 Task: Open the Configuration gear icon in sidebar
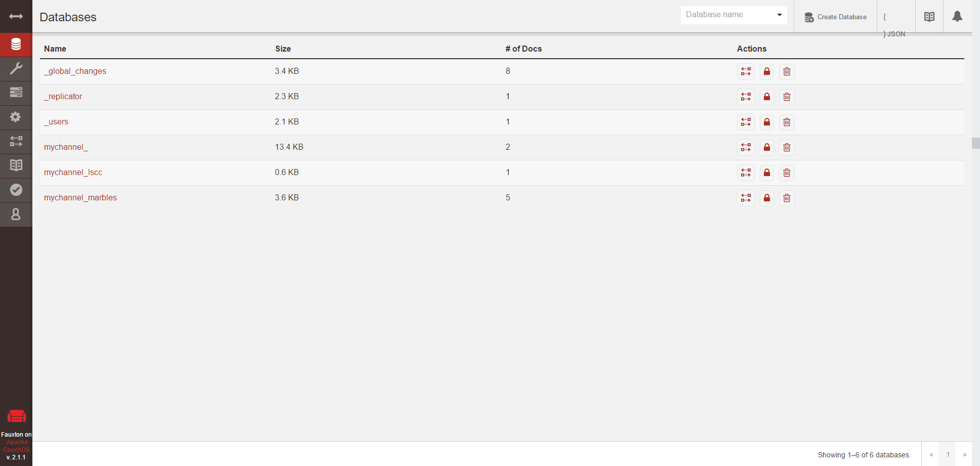(x=16, y=117)
